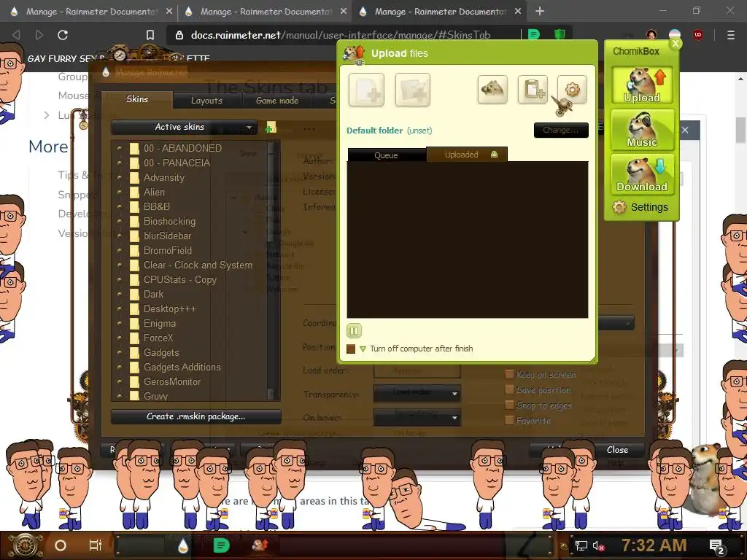Click the ChomikBox hamster icon on taskbar
The height and width of the screenshot is (560, 747).
259,545
